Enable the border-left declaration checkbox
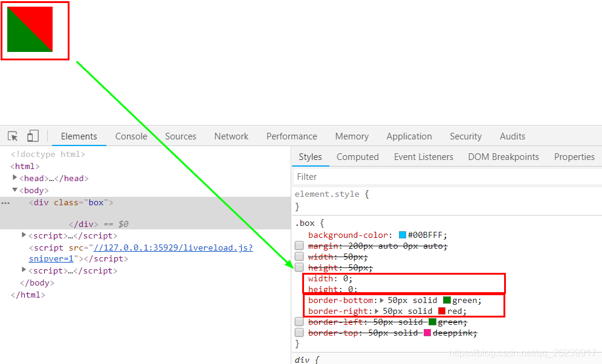602x364 pixels. pos(299,321)
